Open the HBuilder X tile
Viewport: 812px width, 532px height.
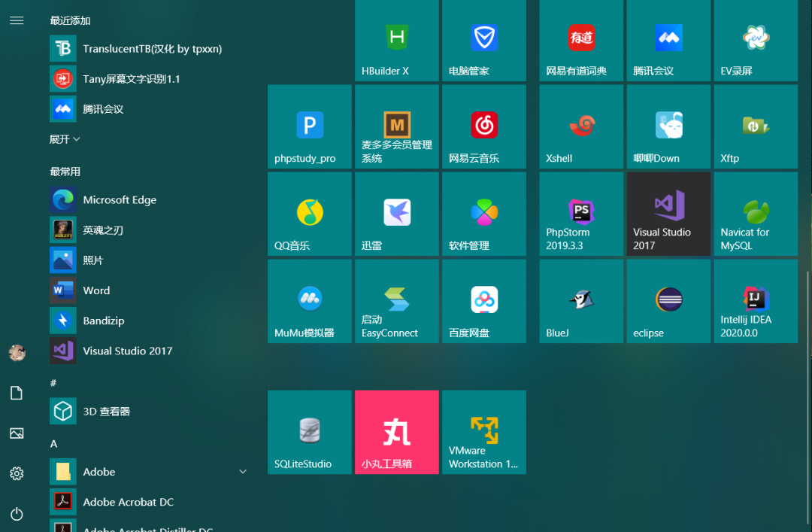click(397, 41)
